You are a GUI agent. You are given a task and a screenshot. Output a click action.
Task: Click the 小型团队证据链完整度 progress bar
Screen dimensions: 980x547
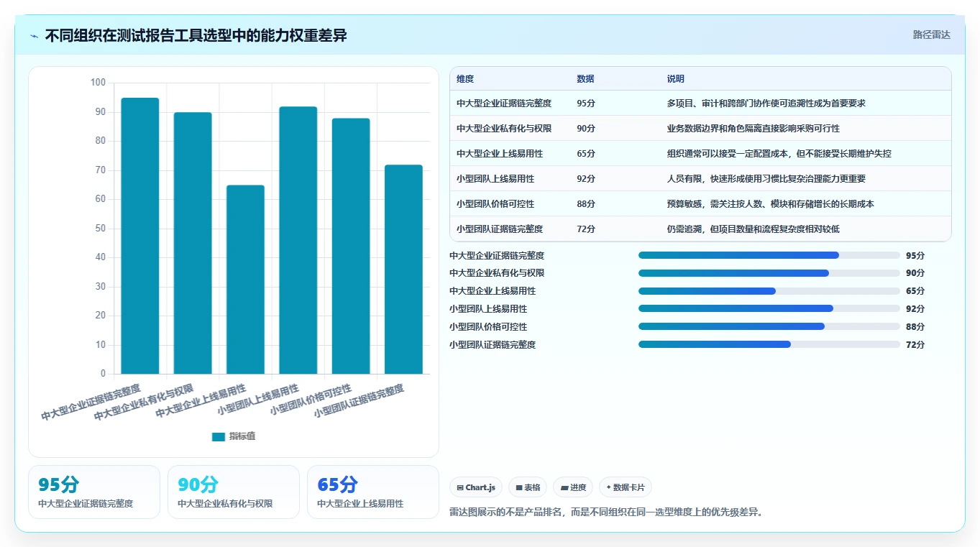tap(769, 344)
